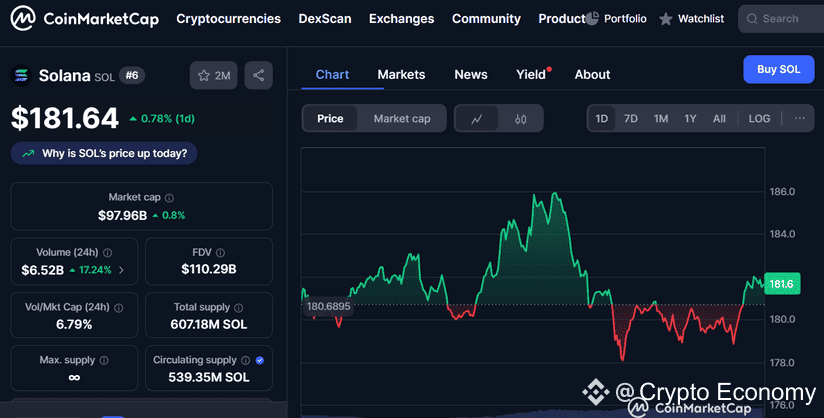Select the All time range

click(x=719, y=119)
